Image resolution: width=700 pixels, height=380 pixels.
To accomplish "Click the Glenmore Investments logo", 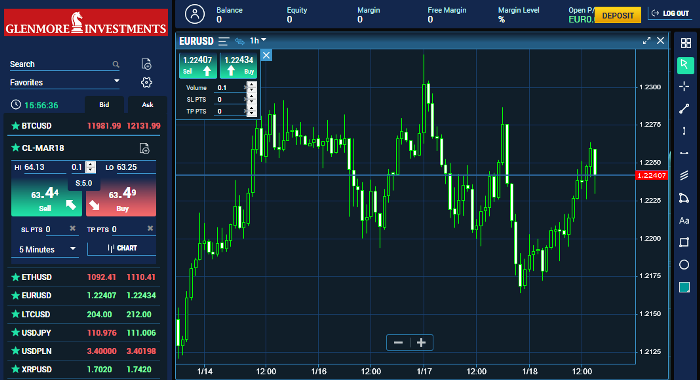I will pos(86,23).
